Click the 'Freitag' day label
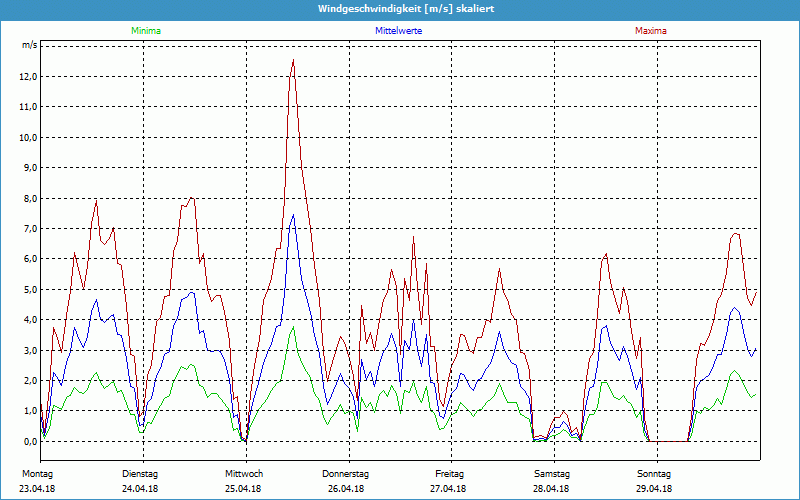The height and width of the screenshot is (500, 800). tap(449, 474)
